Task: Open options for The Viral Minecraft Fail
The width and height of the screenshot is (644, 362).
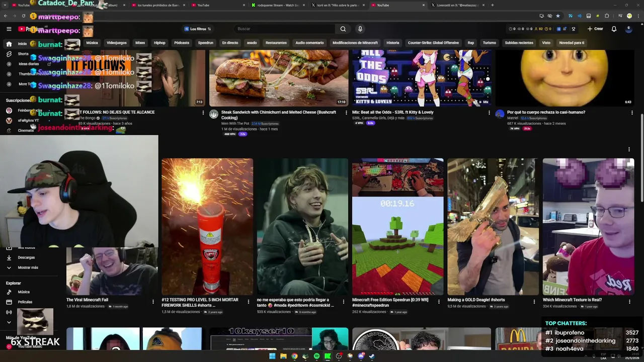Action: pos(153,302)
